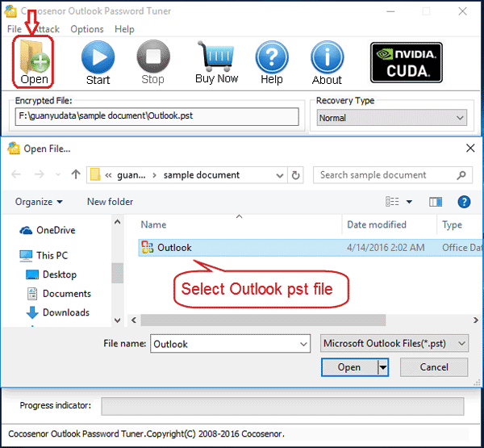Change the file list view mode
Image resolution: width=484 pixels, height=448 pixels.
tap(392, 202)
